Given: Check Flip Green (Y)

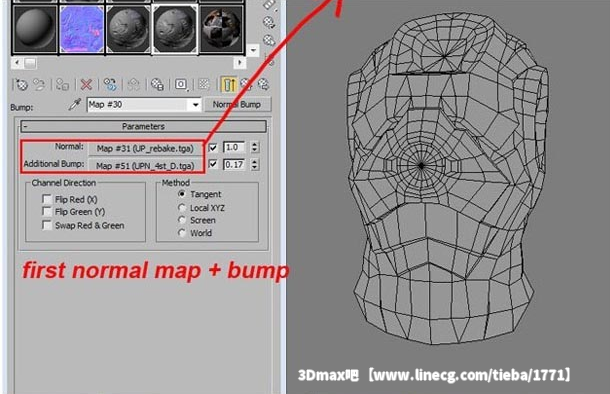Looking at the screenshot, I should (47, 212).
